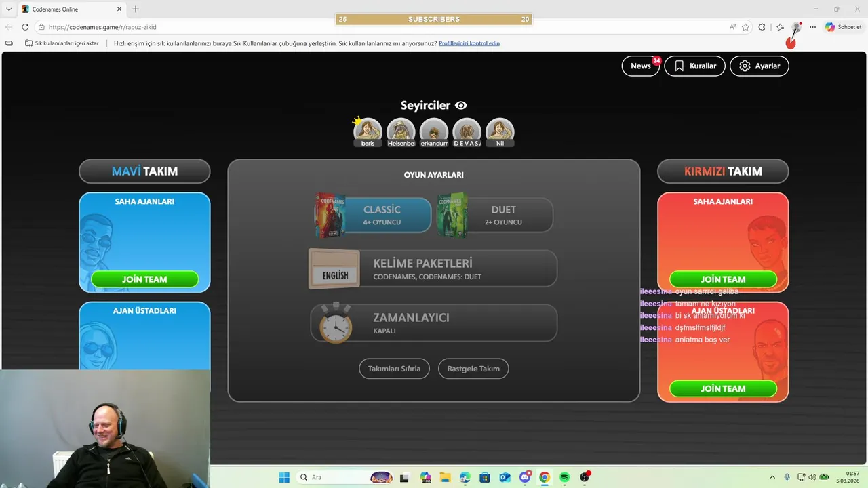Click the stopwatch timer icon

(336, 323)
